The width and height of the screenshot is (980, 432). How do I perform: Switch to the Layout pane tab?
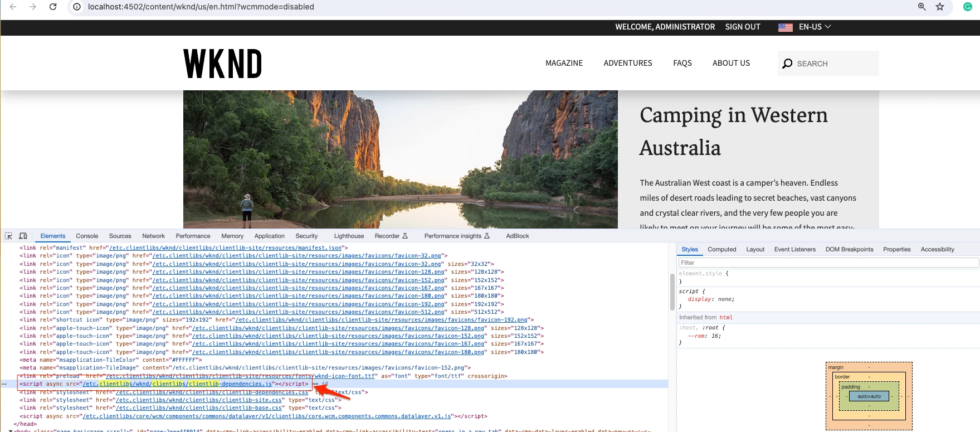[755, 250]
